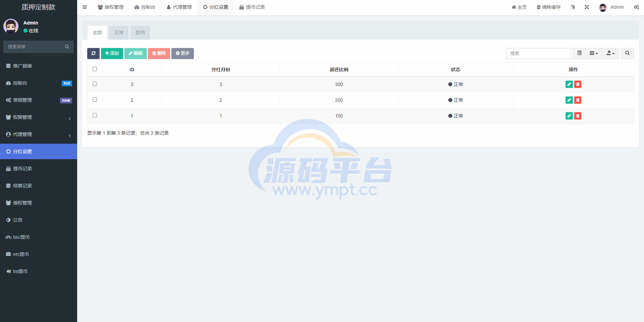The height and width of the screenshot is (322, 644).
Task: Switch to the 全部 filter tab
Action: [x=97, y=33]
